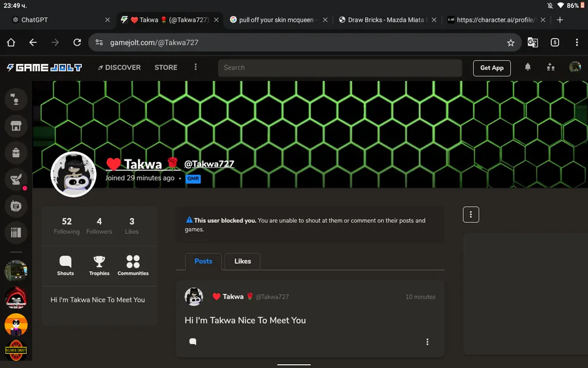Open the translate page icon

click(x=532, y=42)
